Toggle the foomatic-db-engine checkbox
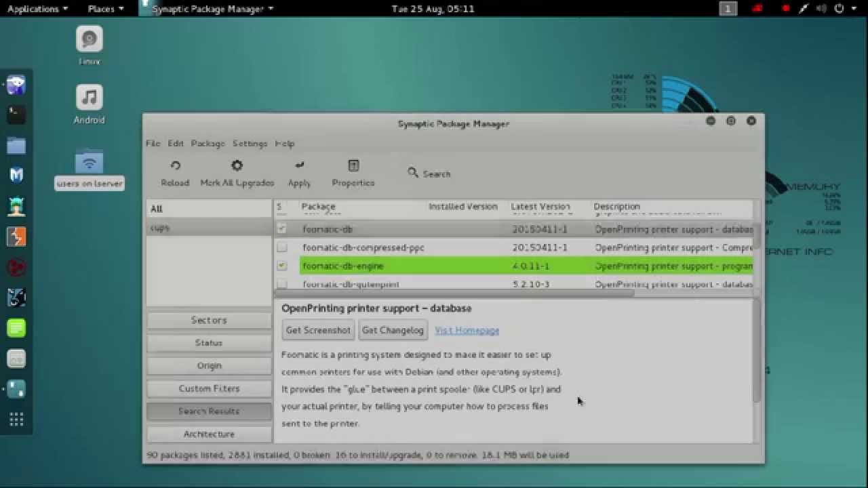 pyautogui.click(x=281, y=266)
